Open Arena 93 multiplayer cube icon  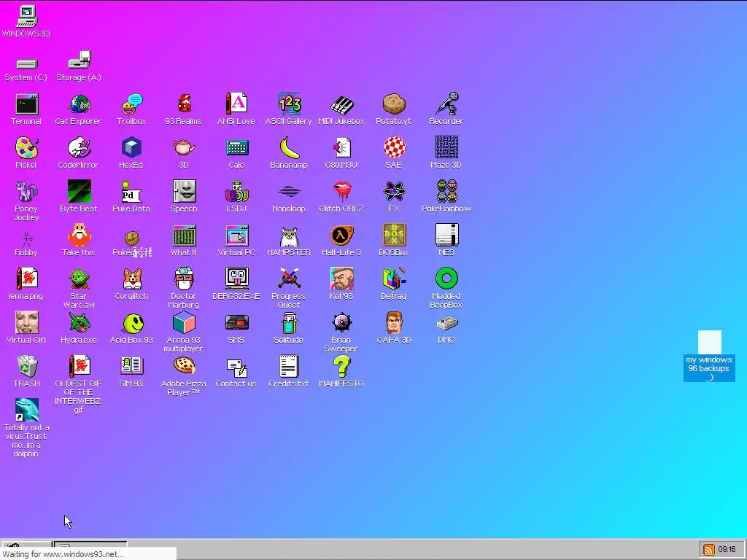(184, 323)
